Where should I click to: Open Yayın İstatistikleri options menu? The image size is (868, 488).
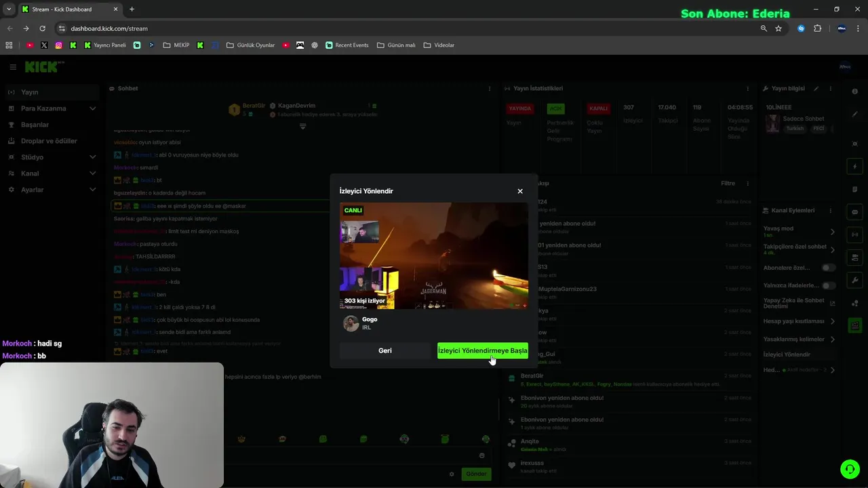click(x=748, y=89)
